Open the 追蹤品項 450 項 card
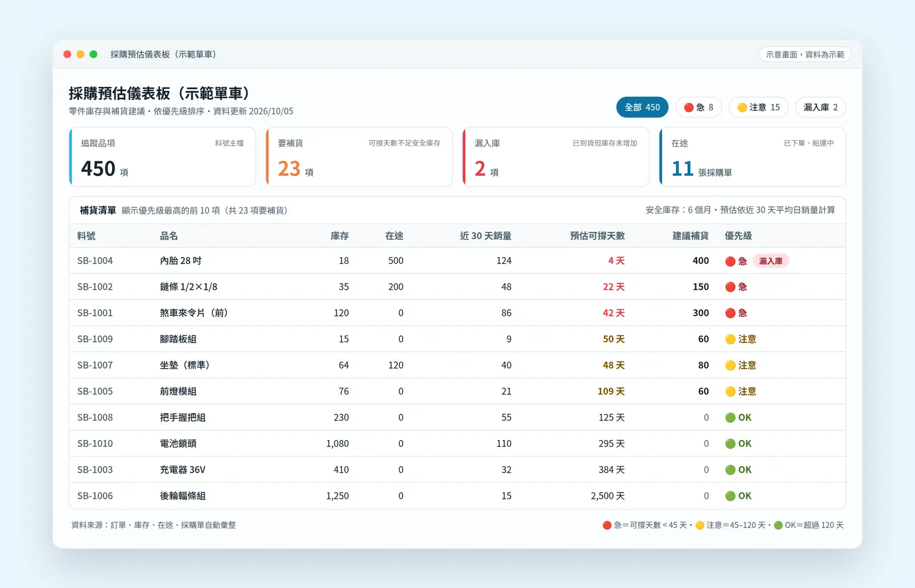 click(x=162, y=157)
